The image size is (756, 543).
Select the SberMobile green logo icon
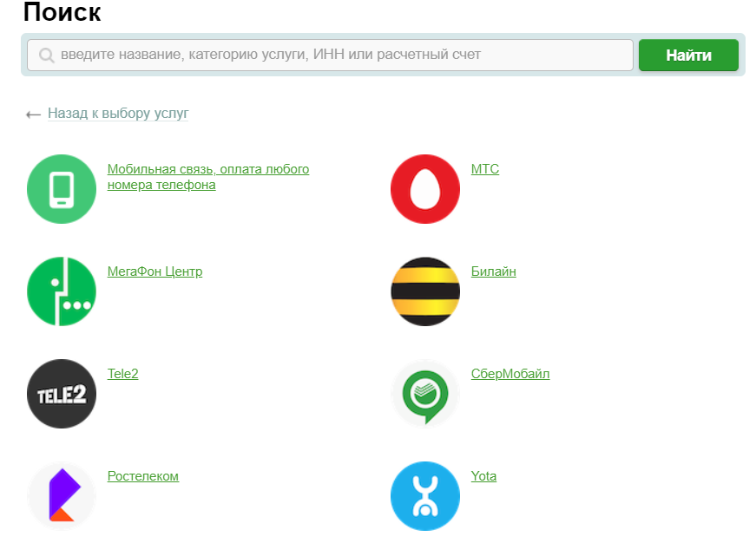(x=425, y=394)
